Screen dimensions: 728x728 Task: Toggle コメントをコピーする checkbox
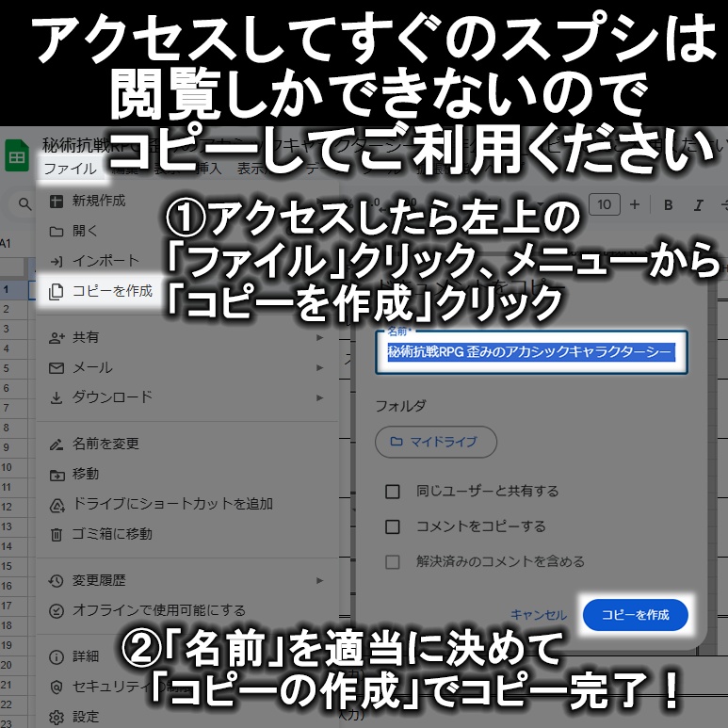tap(393, 526)
